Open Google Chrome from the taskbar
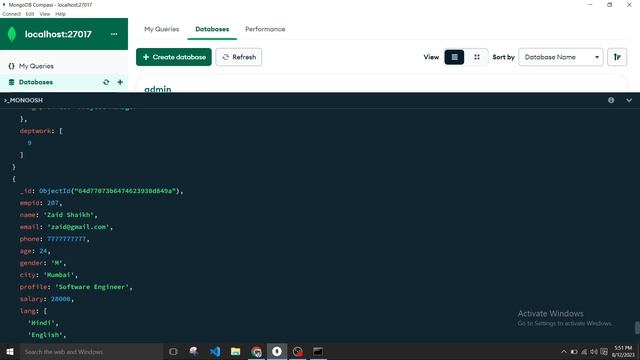The width and height of the screenshot is (640, 360). [256, 351]
